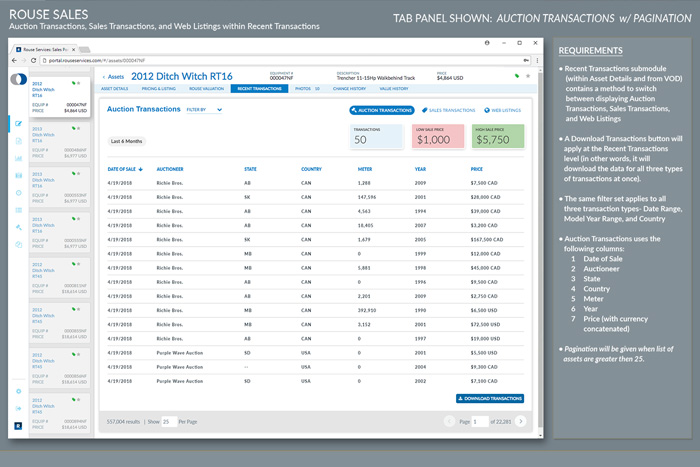Open the 2012 Ditch Witch RT16 asset card
Viewport: 700px width, 467px height.
(x=60, y=96)
